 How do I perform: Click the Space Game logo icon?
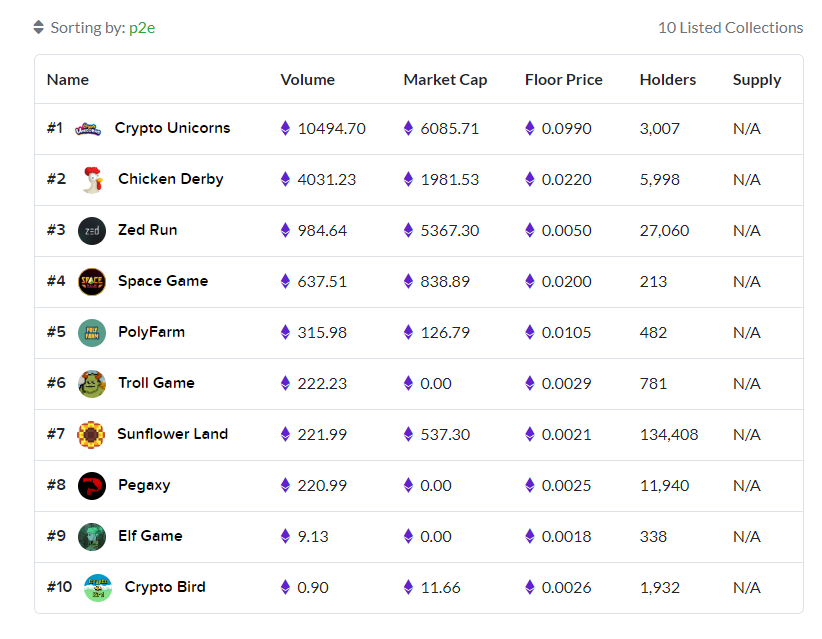coord(92,281)
